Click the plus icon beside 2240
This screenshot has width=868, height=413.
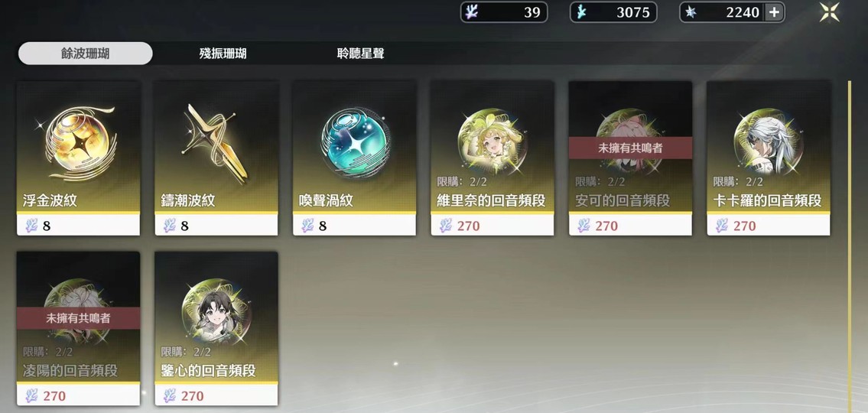774,12
